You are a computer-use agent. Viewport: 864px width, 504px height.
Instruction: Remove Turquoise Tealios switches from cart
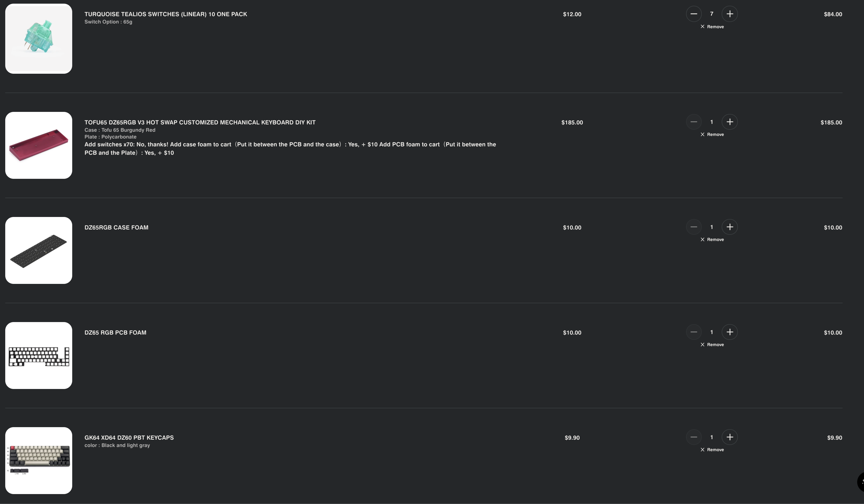tap(712, 27)
